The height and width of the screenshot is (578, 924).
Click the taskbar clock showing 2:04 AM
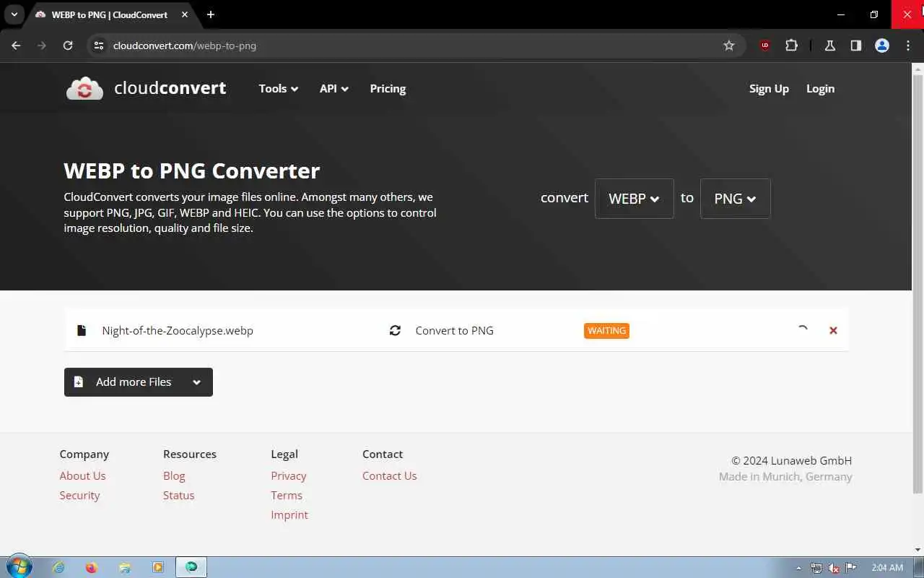click(887, 568)
